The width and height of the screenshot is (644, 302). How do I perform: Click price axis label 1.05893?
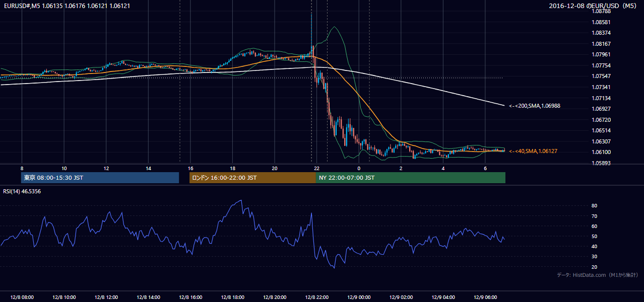pyautogui.click(x=602, y=163)
